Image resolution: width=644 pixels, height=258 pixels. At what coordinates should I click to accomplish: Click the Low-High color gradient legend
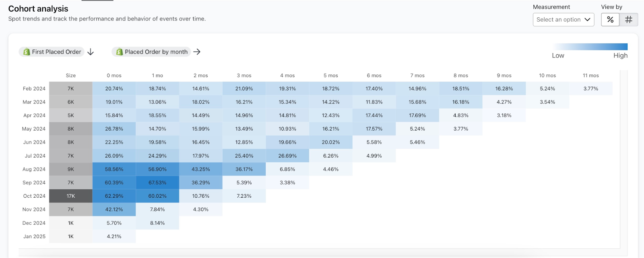(x=590, y=47)
